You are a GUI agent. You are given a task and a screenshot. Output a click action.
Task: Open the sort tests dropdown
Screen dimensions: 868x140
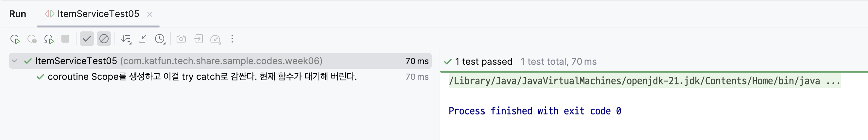(126, 39)
